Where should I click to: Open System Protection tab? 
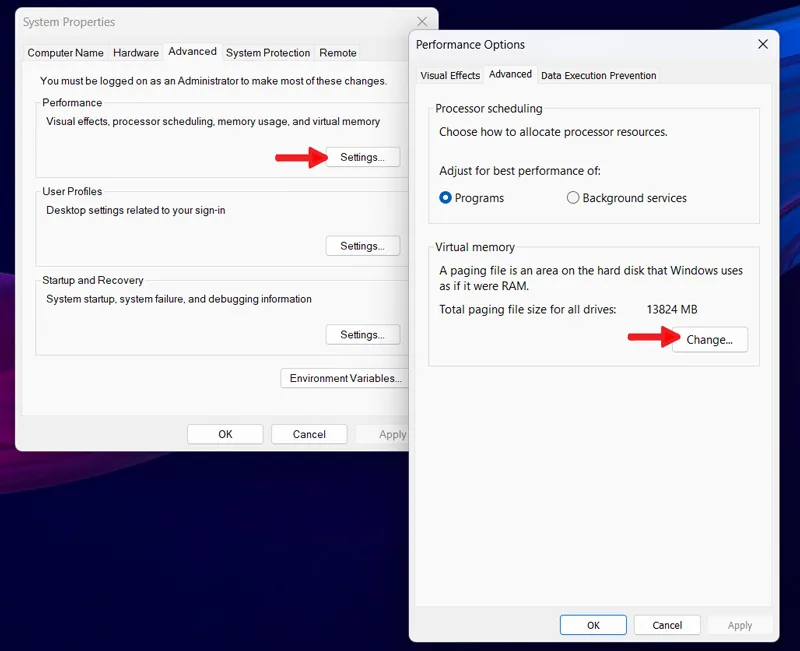click(268, 53)
